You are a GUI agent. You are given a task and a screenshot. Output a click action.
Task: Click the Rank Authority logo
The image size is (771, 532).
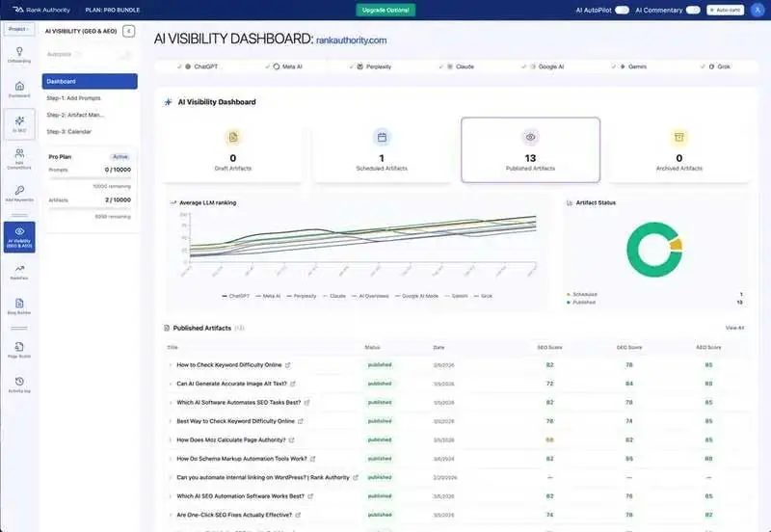[41, 10]
